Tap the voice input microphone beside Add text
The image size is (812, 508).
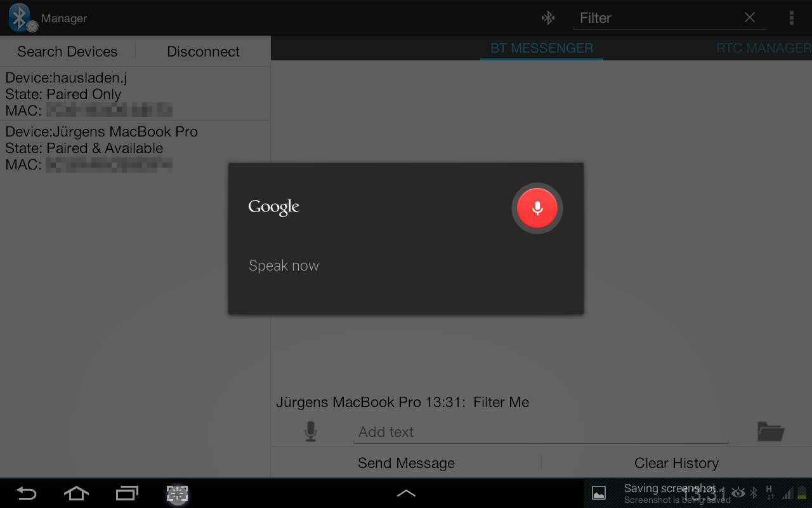310,432
